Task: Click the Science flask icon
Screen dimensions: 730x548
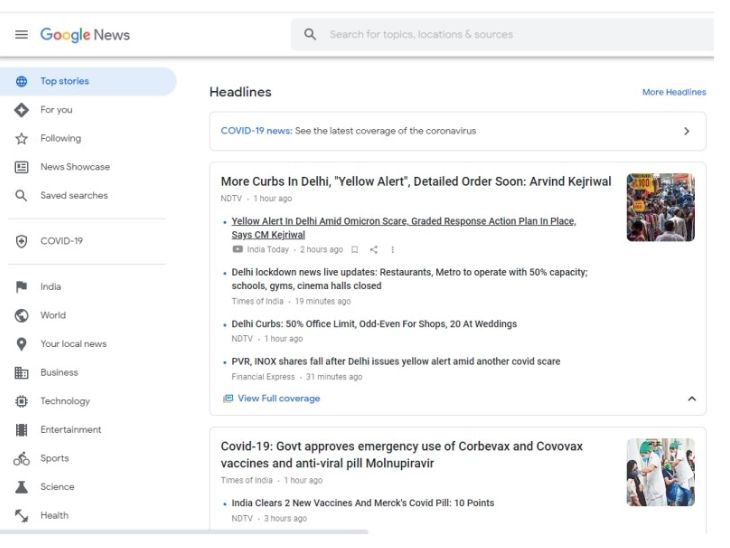Action: tap(21, 487)
